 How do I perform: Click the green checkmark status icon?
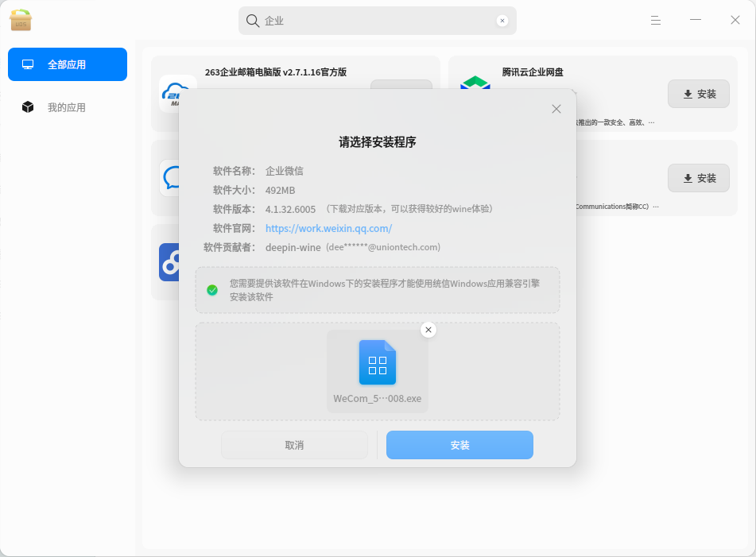[212, 290]
